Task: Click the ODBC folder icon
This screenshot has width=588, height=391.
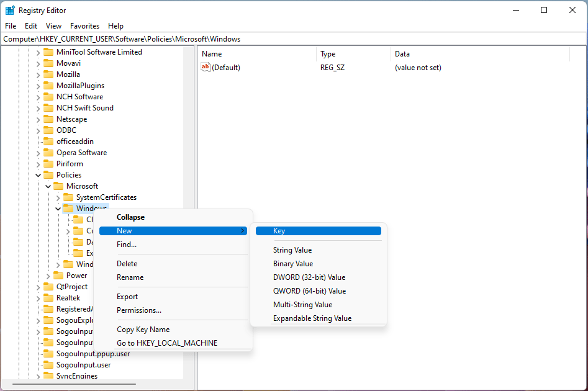Action: click(48, 130)
